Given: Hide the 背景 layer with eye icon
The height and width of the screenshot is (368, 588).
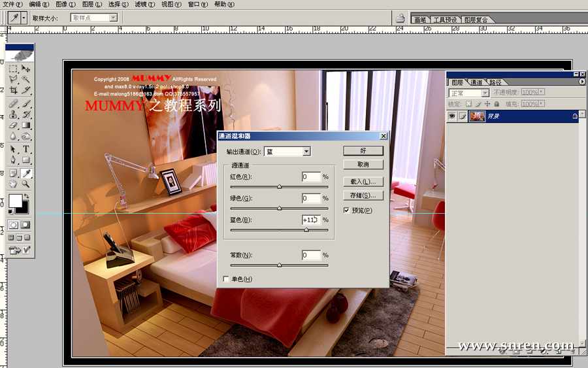Looking at the screenshot, I should pos(452,116).
